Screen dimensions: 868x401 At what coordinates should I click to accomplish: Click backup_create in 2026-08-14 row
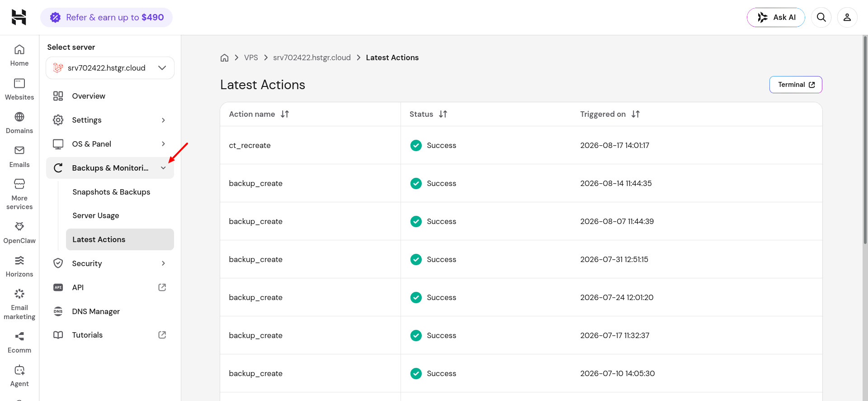tap(255, 183)
